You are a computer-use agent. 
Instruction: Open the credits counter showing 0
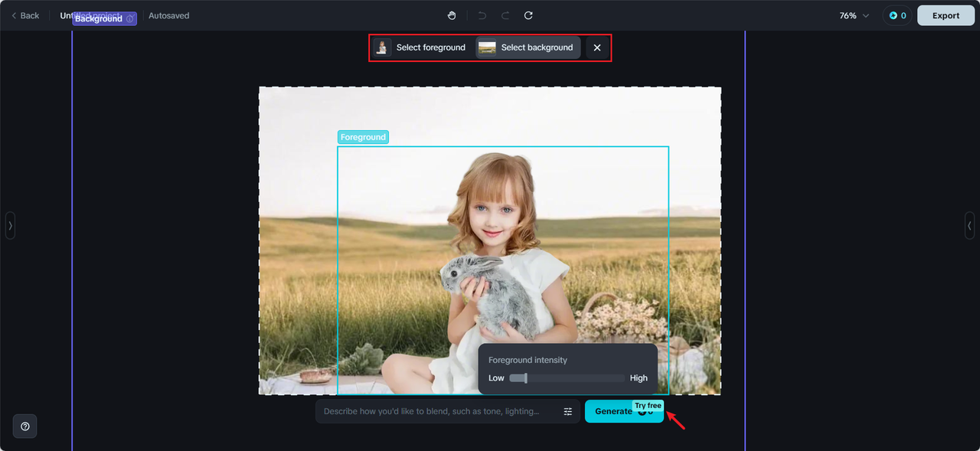coord(897,15)
